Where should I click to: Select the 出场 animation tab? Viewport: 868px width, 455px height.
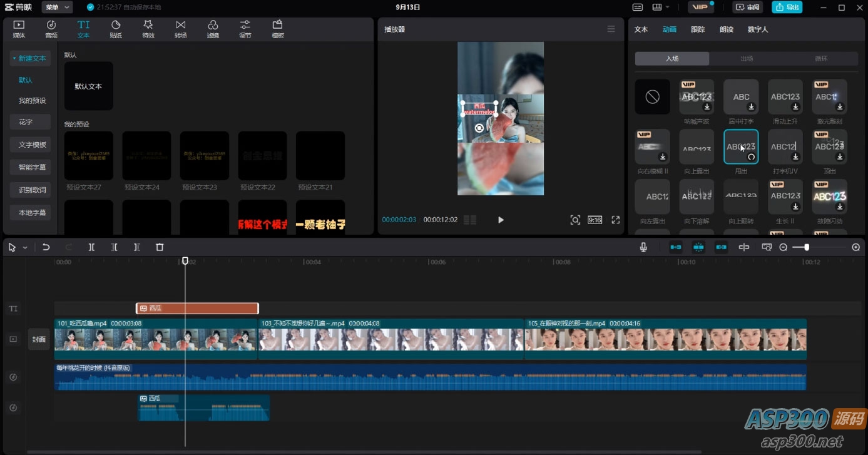(746, 59)
